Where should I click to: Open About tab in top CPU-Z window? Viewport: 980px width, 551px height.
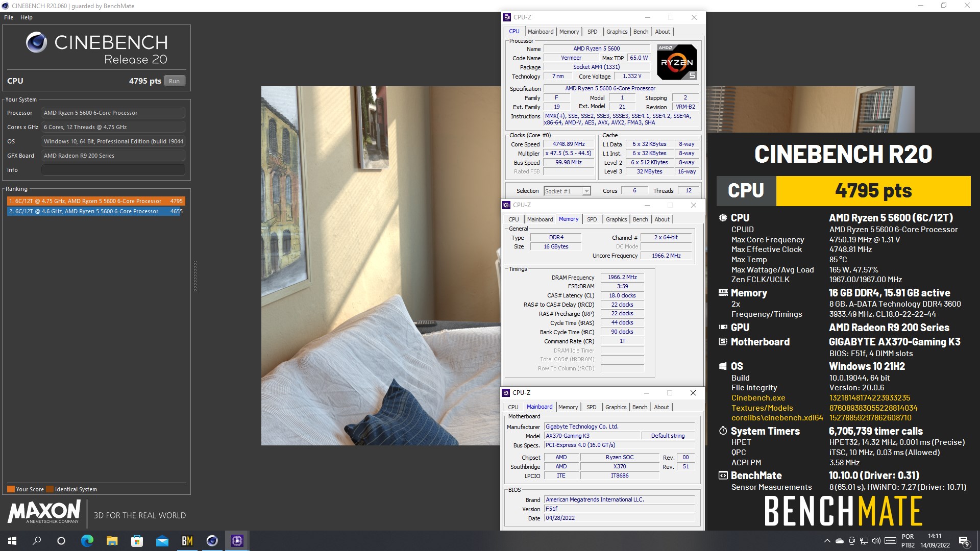(663, 32)
